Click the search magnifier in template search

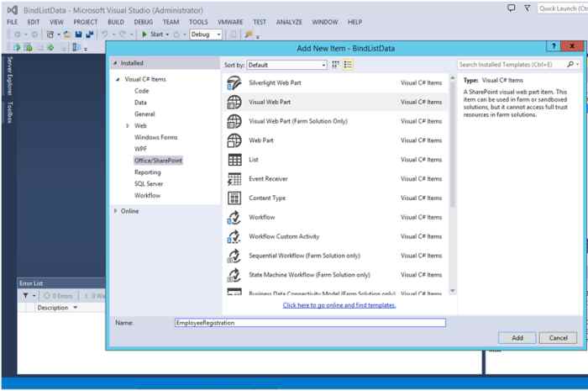coord(570,65)
